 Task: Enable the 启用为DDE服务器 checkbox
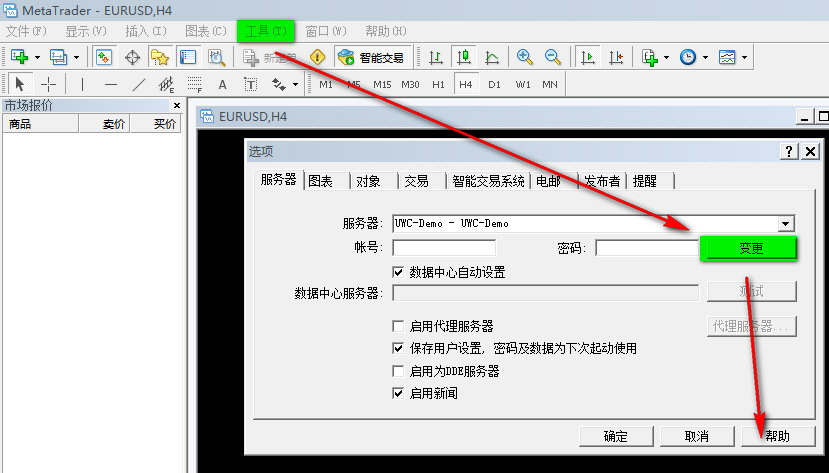click(x=398, y=371)
